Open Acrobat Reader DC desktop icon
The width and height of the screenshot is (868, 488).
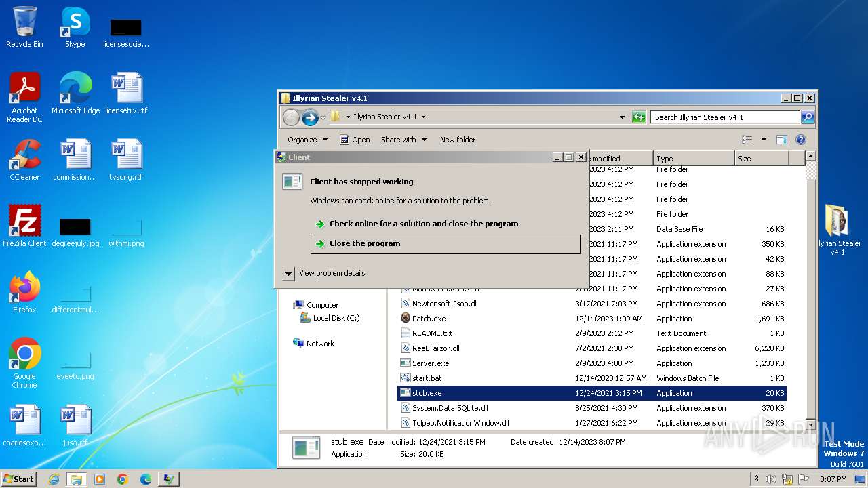point(24,98)
